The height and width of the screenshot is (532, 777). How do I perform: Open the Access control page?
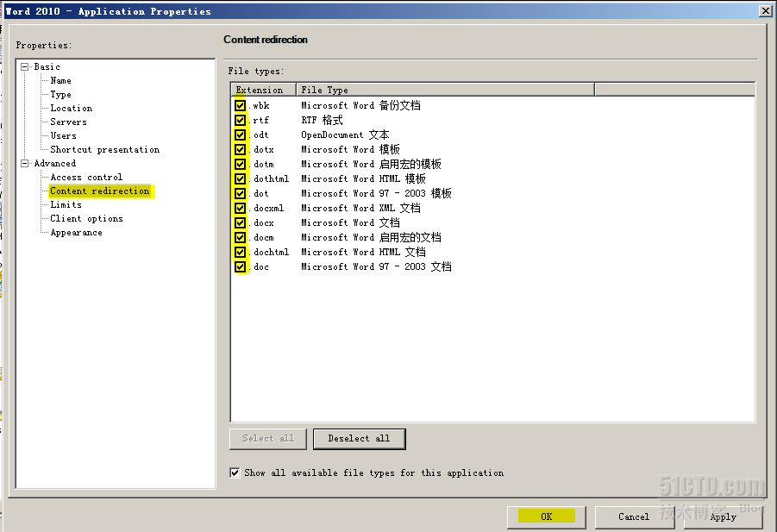86,178
